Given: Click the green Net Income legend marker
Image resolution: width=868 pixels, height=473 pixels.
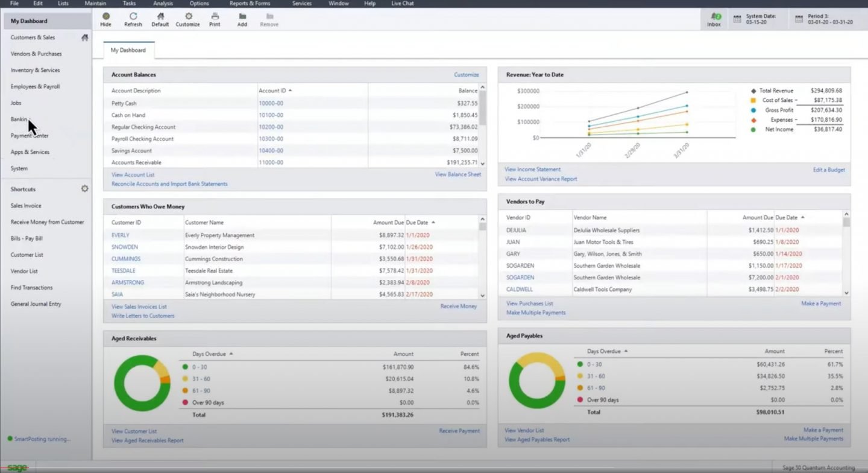Looking at the screenshot, I should tap(753, 130).
